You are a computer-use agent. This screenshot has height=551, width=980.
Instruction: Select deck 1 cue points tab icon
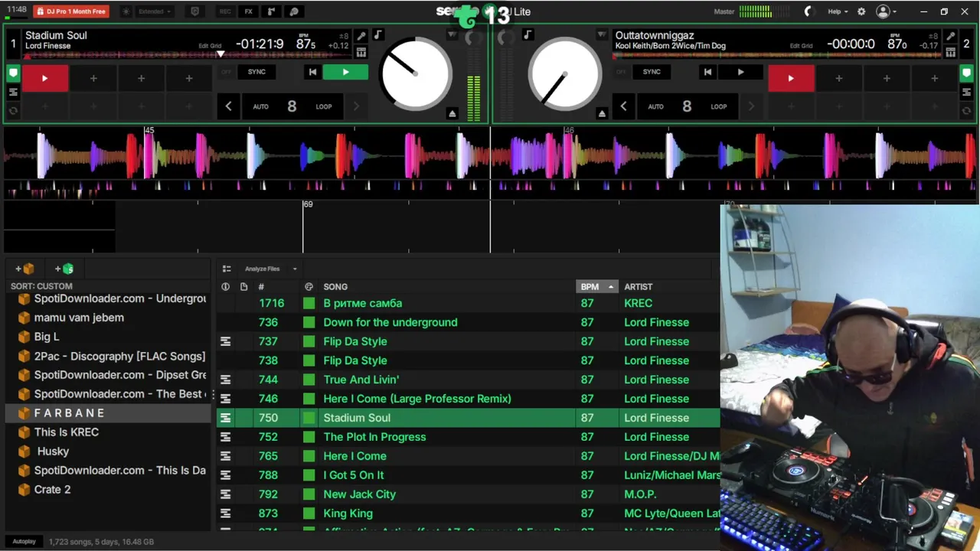tap(13, 73)
